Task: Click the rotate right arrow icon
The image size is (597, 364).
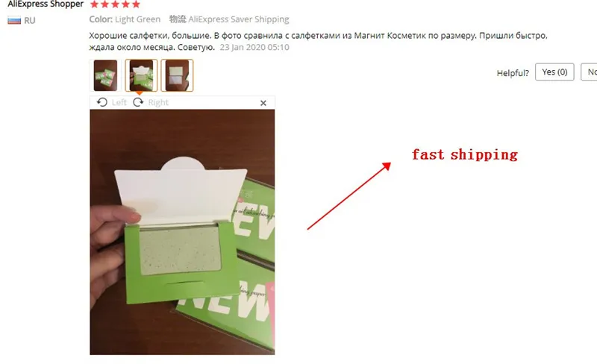Action: point(138,102)
